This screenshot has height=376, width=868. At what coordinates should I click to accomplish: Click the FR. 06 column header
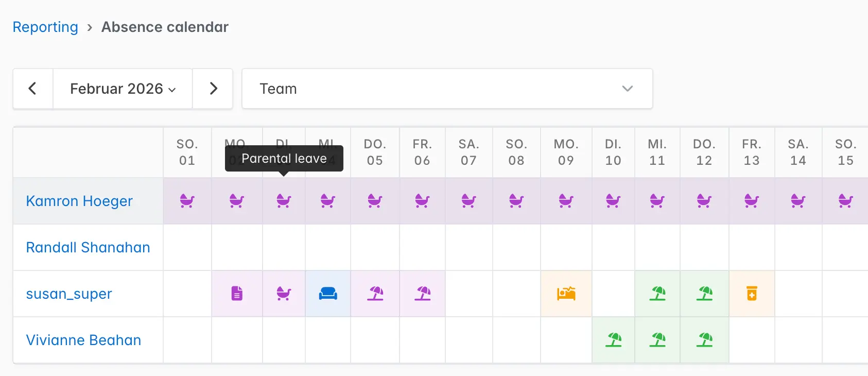[422, 152]
